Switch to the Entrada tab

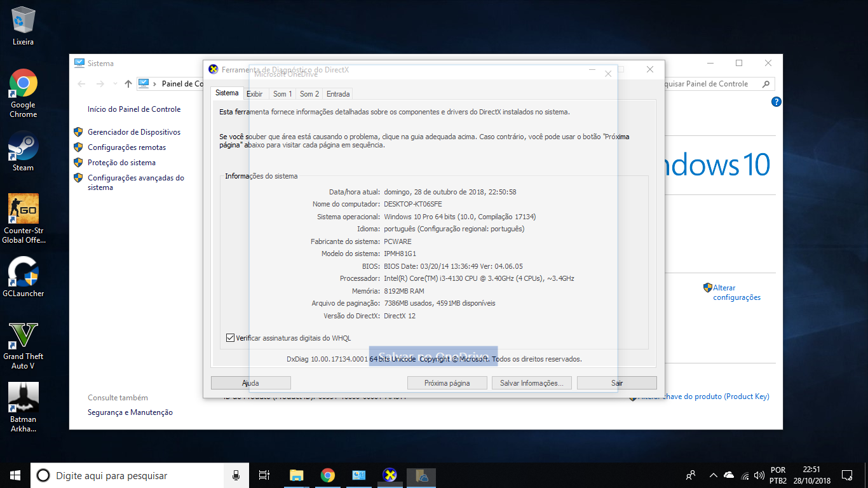[338, 94]
